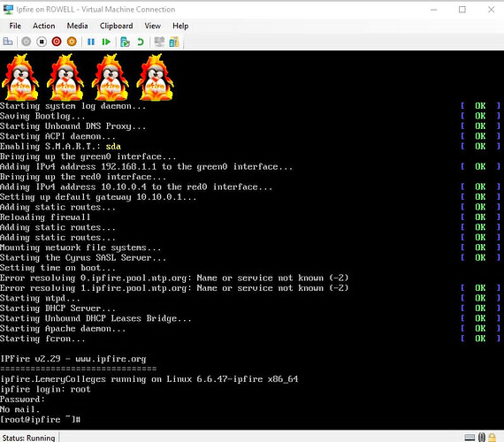Pause the virtual machine
504x442 pixels.
pos(91,42)
